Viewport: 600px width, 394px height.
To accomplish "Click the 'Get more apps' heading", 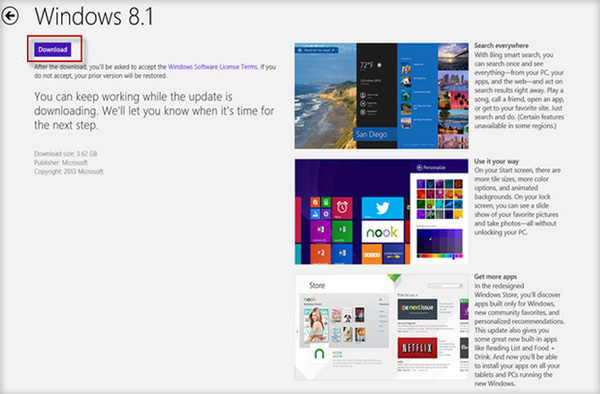I will click(496, 277).
